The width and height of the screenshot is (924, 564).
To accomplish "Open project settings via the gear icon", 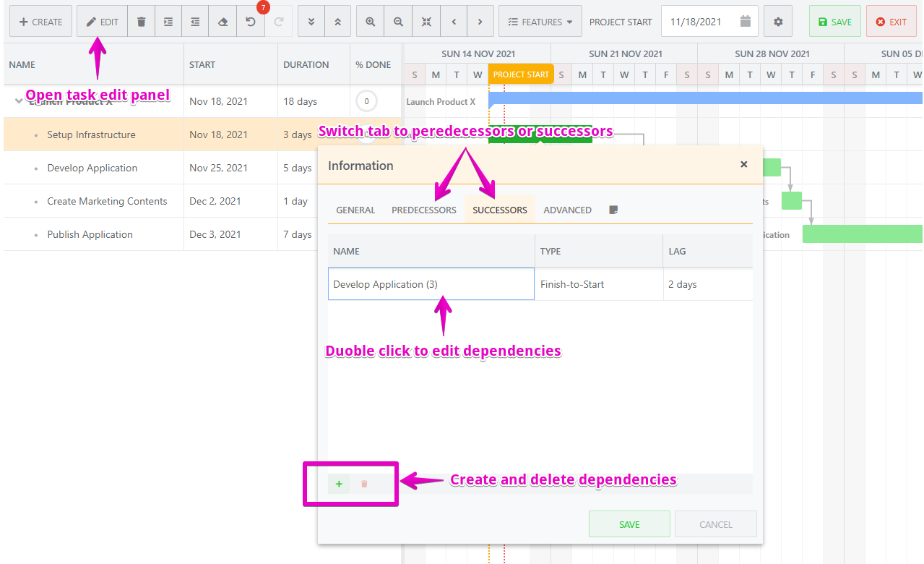I will (778, 21).
